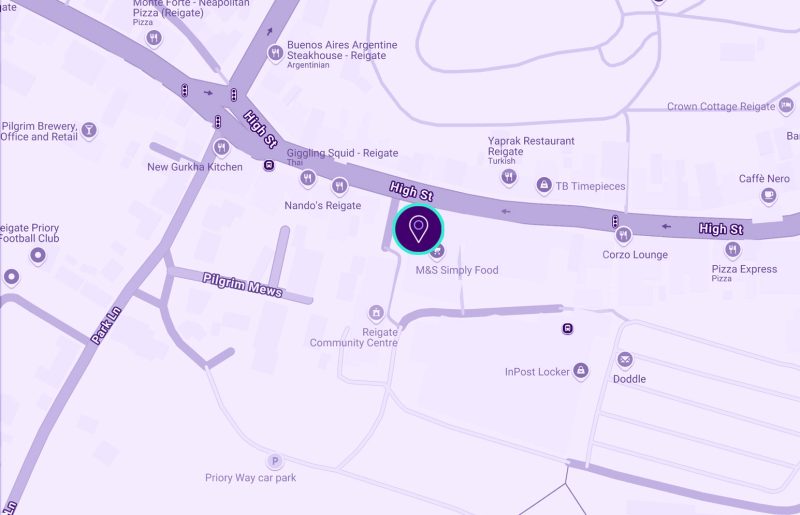Click the central location pin marker
800x515 pixels.
(x=418, y=229)
